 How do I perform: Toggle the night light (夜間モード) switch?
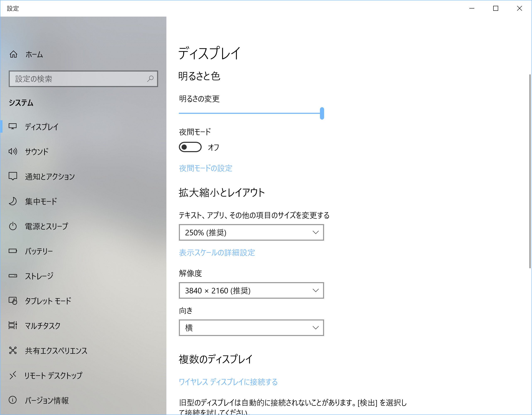[190, 147]
